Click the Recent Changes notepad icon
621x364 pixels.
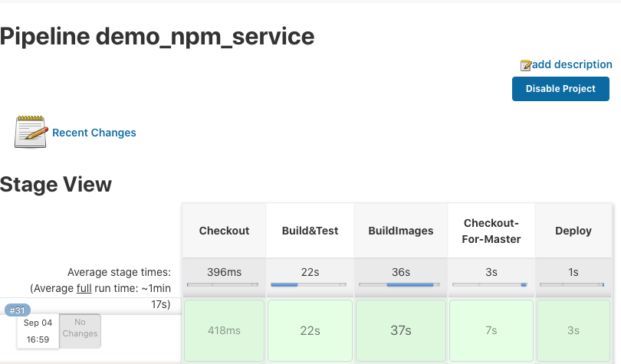pyautogui.click(x=31, y=132)
